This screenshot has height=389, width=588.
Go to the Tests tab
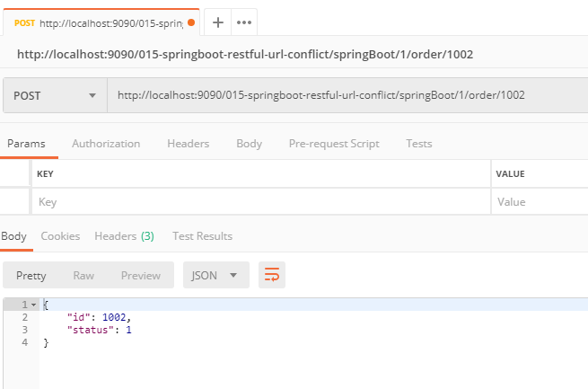(x=418, y=144)
